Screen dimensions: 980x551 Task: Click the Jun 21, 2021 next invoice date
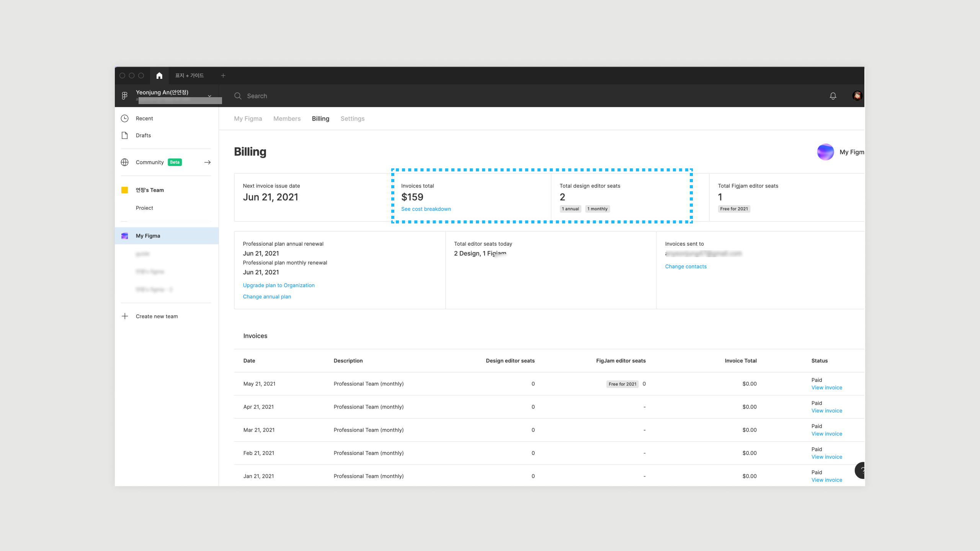pos(271,197)
